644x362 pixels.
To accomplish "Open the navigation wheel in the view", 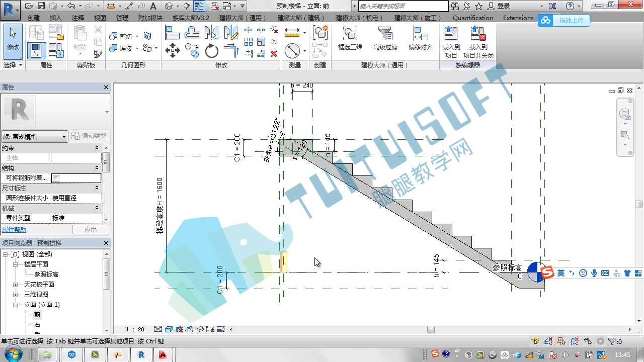I will click(x=625, y=114).
